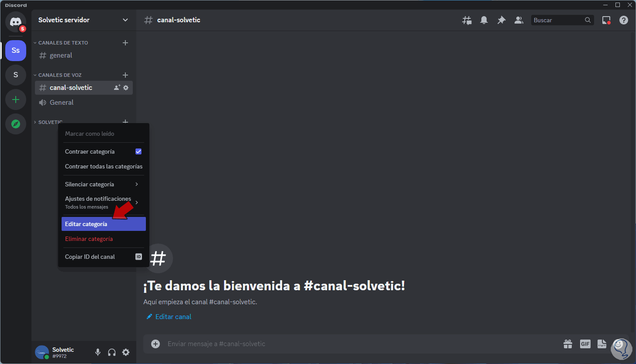Send a gift with Nitro icon
The image size is (636, 364).
(x=568, y=344)
